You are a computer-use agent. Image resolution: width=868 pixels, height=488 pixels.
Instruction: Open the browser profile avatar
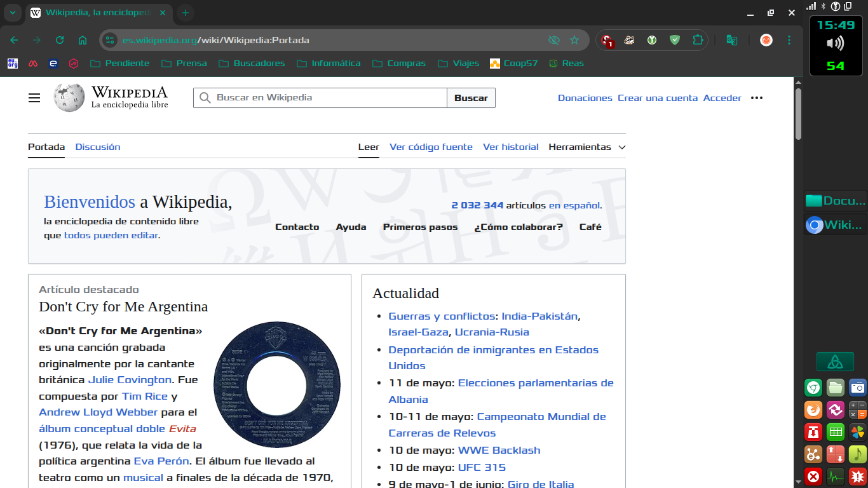tap(766, 40)
